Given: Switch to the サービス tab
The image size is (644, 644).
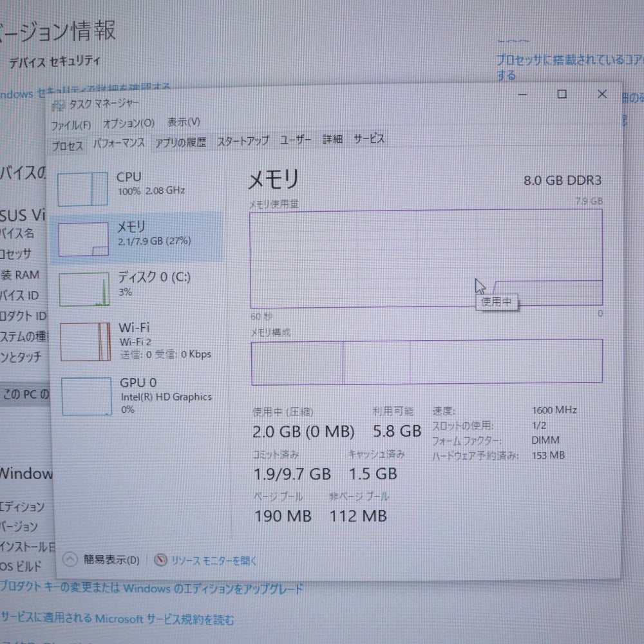Looking at the screenshot, I should coord(369,138).
